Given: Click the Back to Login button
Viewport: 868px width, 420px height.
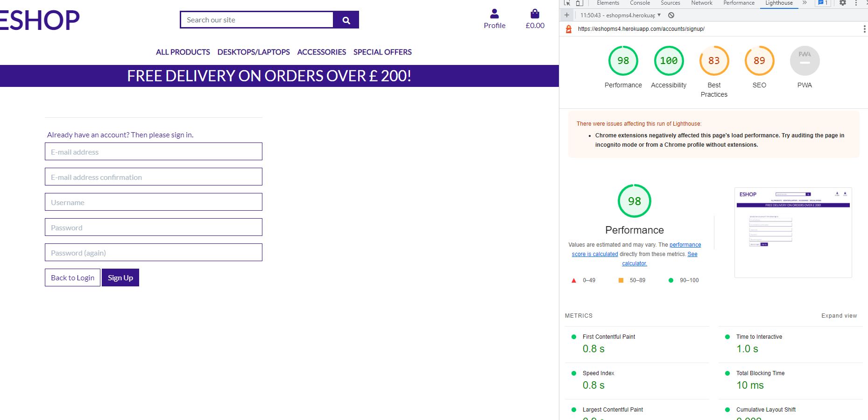Looking at the screenshot, I should point(72,278).
